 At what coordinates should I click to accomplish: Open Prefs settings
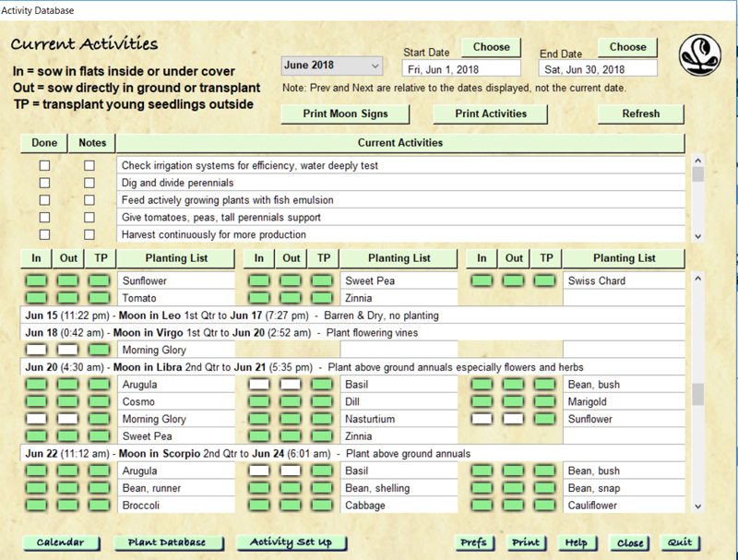(x=474, y=542)
